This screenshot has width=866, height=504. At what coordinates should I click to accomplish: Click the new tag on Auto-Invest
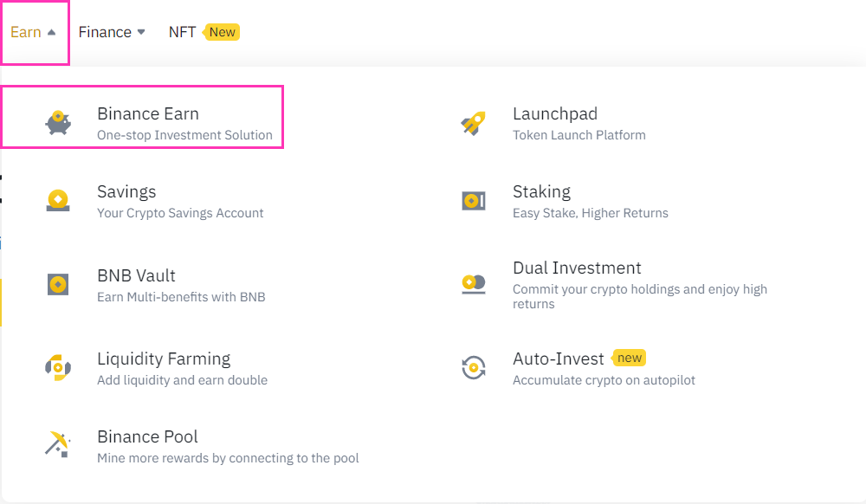tap(630, 358)
